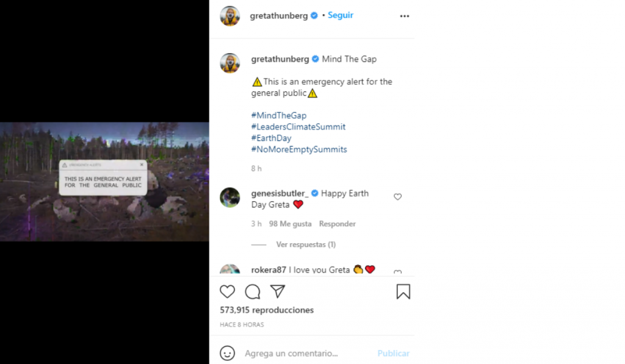Click the avatar beside the caption
This screenshot has height=364, width=625.
pyautogui.click(x=230, y=63)
